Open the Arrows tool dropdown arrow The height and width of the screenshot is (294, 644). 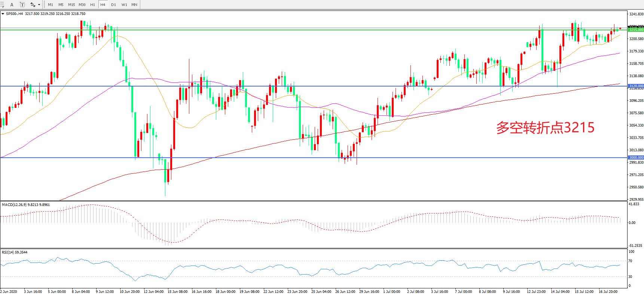39,5
